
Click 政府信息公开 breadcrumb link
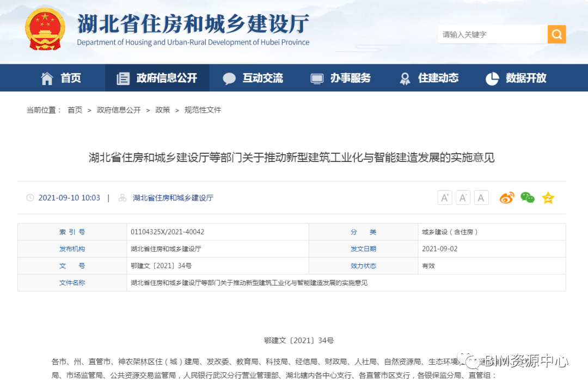pos(119,110)
